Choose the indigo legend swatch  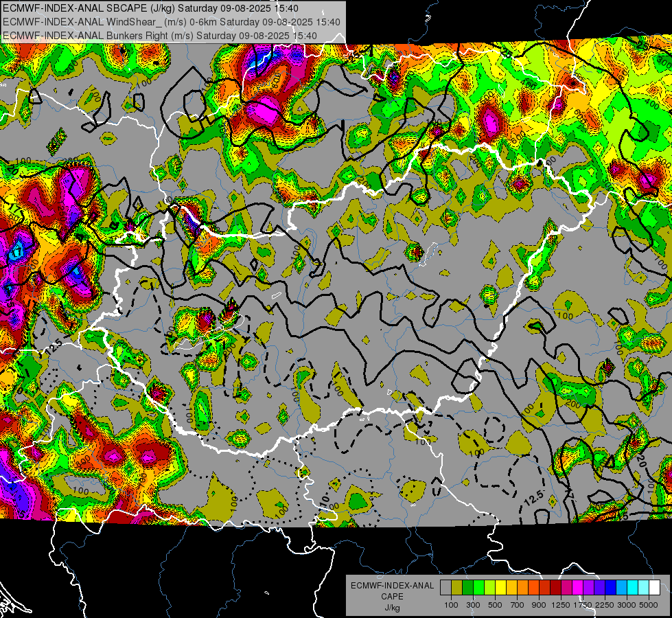point(599,587)
